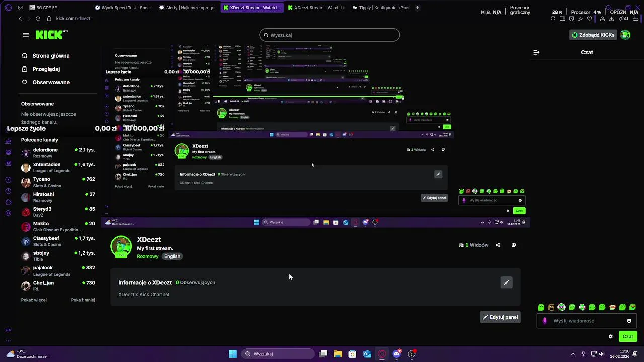This screenshot has width=644, height=362.
Task: Open the Kick hamburger menu
Action: click(x=26, y=35)
